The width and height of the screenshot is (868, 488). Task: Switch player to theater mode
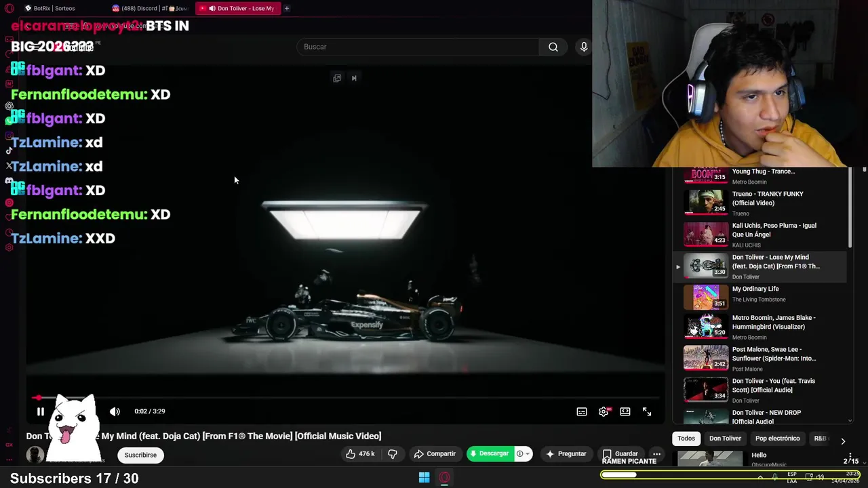point(625,411)
